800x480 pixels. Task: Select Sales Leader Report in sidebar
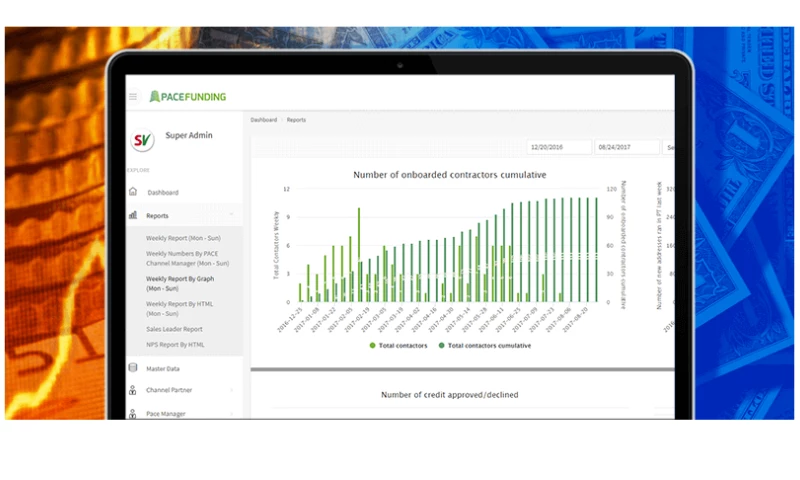(x=174, y=329)
